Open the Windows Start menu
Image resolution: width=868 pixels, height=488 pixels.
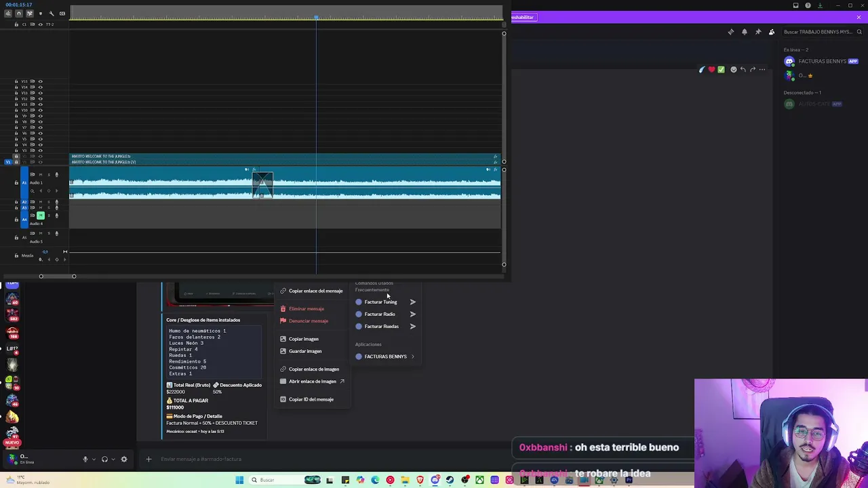click(x=239, y=480)
